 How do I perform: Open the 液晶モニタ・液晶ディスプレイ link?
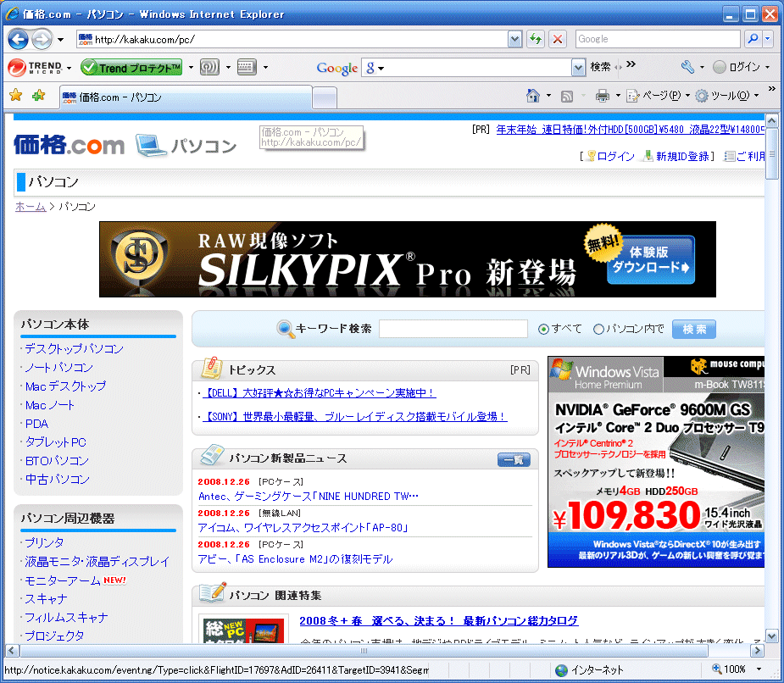coord(97,562)
